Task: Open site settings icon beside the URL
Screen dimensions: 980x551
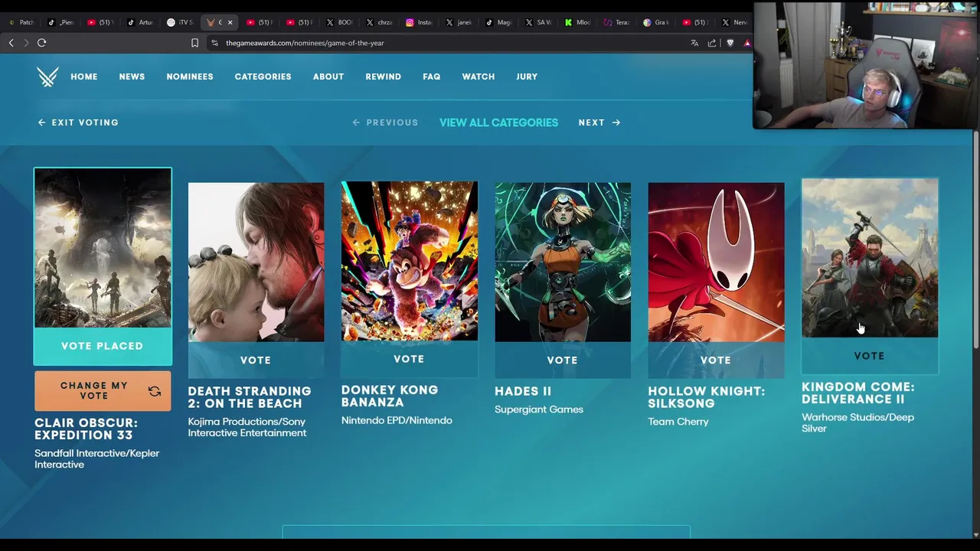Action: click(x=214, y=43)
